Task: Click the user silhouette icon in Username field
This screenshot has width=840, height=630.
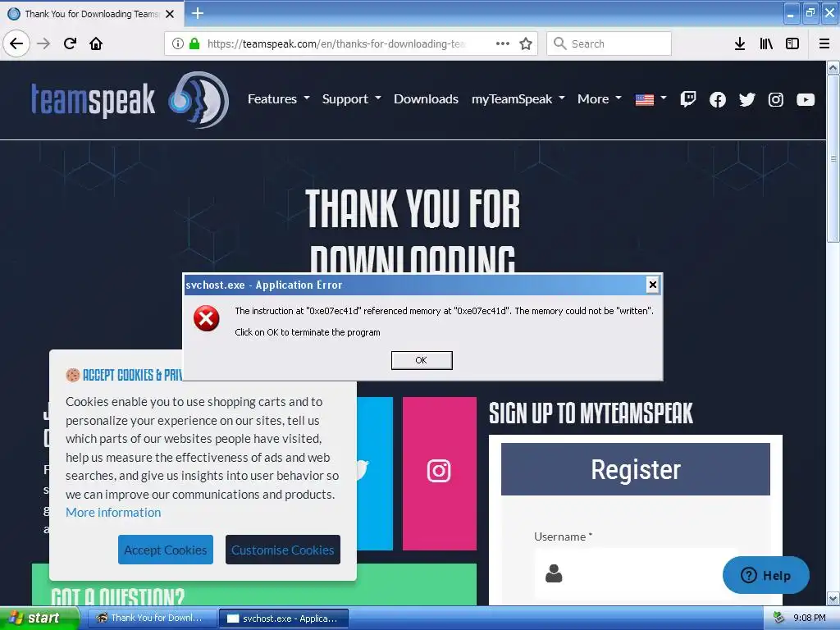Action: pyautogui.click(x=554, y=573)
